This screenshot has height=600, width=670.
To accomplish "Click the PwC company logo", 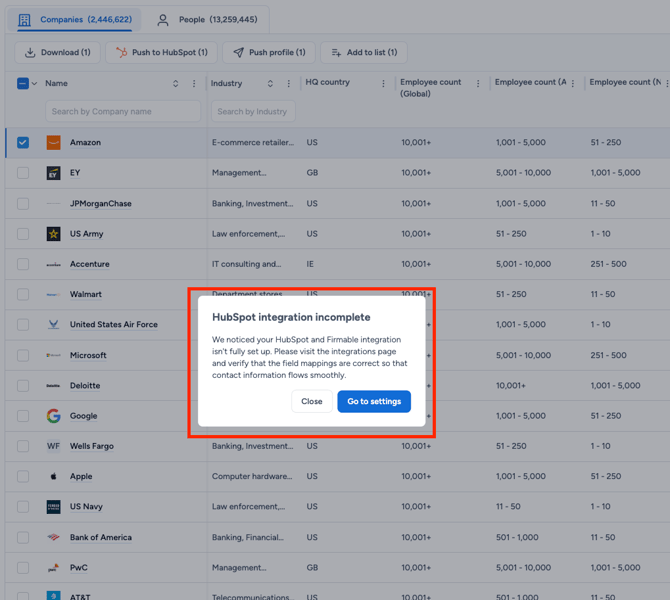I will pyautogui.click(x=53, y=568).
